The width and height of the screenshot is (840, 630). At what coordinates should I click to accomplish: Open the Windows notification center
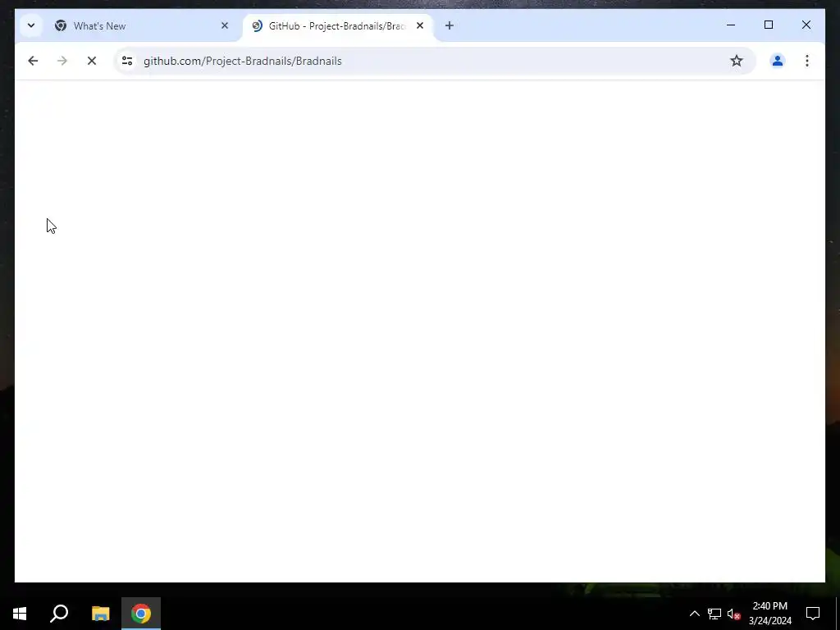pyautogui.click(x=813, y=614)
